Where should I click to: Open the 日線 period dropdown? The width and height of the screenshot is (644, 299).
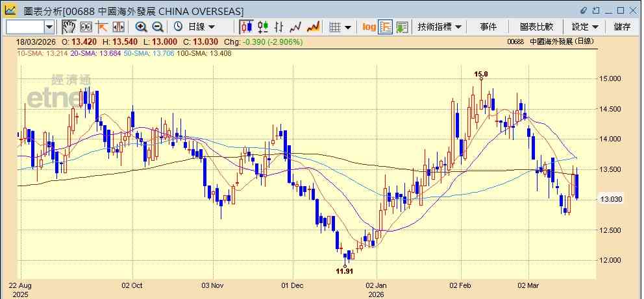[x=201, y=27]
